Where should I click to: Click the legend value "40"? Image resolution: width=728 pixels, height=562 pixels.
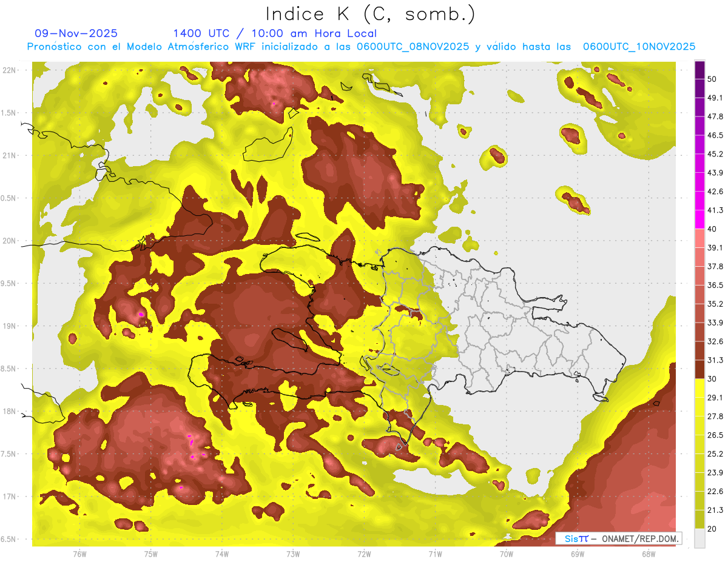713,229
